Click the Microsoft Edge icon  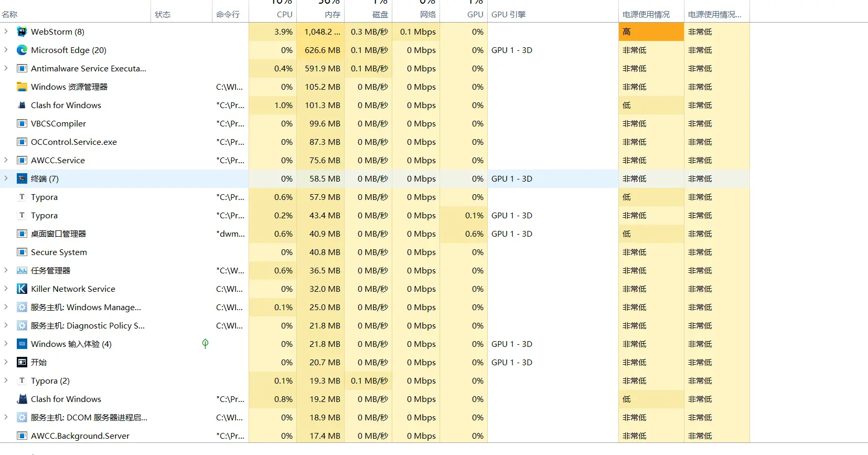point(22,50)
